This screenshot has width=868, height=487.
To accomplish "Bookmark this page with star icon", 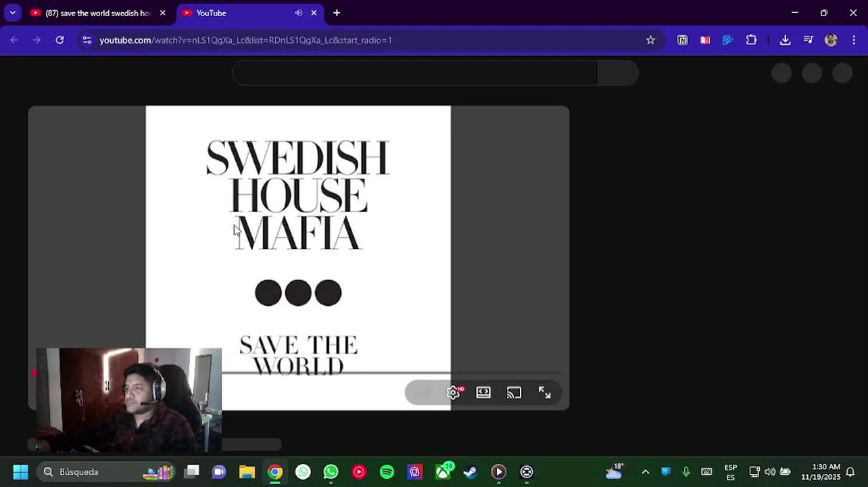I will [650, 41].
